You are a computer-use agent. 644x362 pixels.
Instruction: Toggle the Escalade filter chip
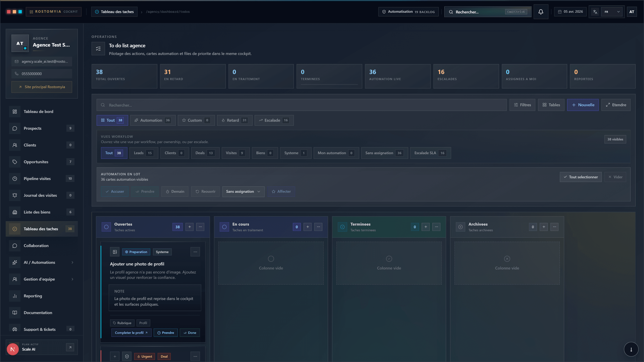[274, 120]
